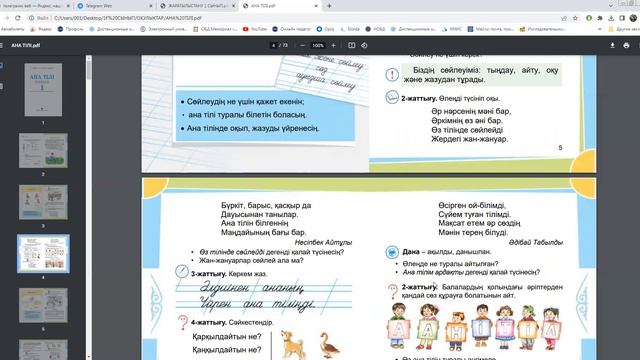Go forward in browser history
Screen dimensions: 640x360
point(7,18)
